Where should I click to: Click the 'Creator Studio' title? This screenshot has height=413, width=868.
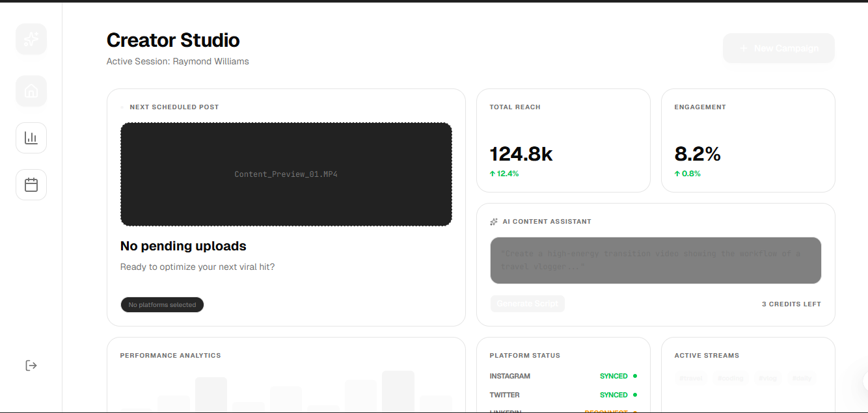click(x=173, y=40)
